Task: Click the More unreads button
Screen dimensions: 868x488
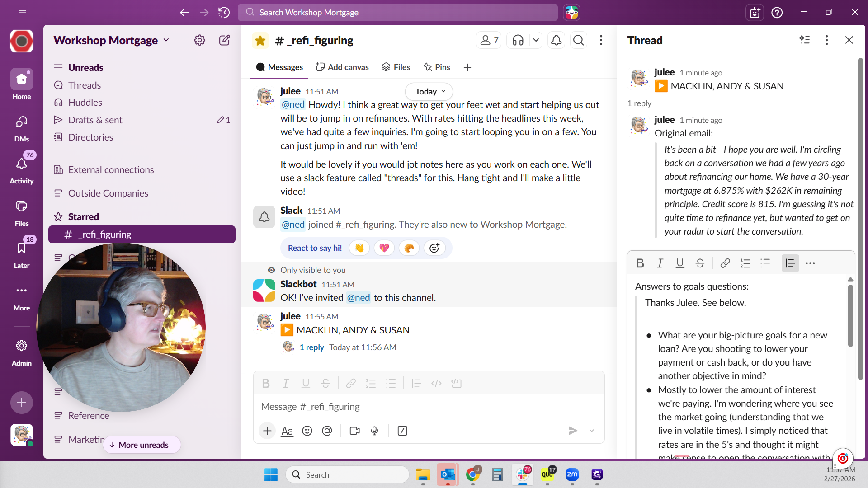Action: click(x=142, y=445)
